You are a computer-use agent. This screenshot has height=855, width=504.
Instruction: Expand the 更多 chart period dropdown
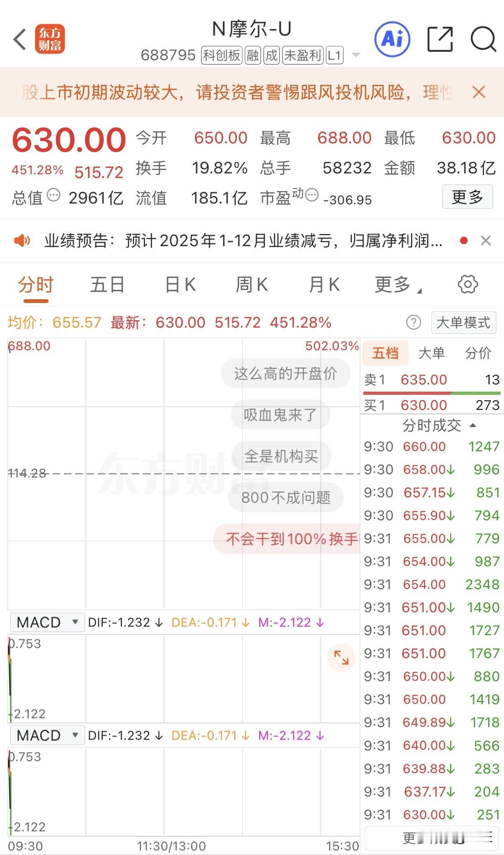(x=398, y=285)
